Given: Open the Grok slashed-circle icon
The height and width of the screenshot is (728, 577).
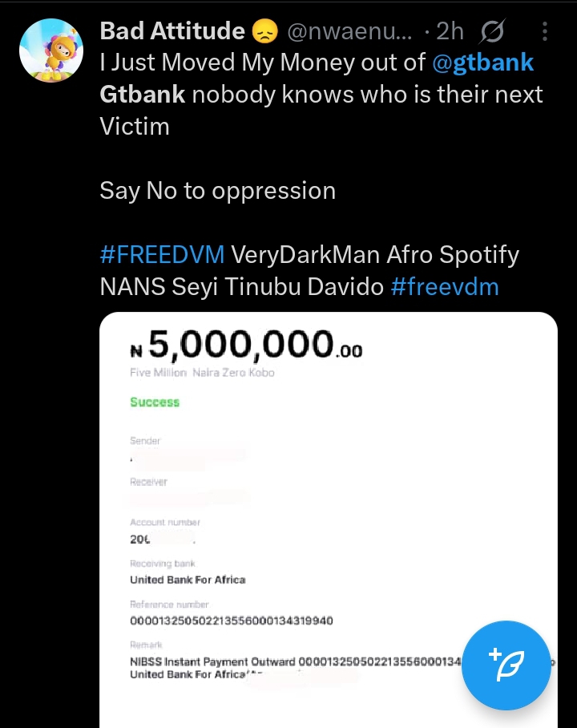Looking at the screenshot, I should [x=492, y=32].
